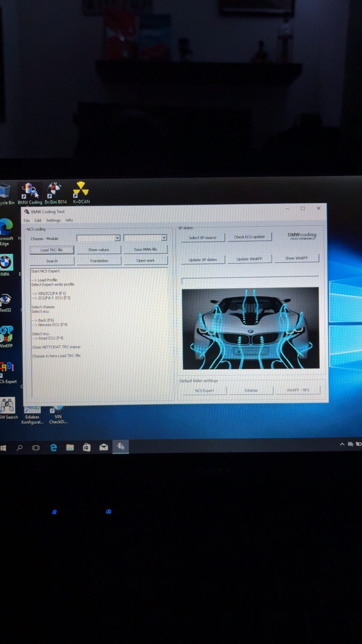This screenshot has width=362, height=644.
Task: Click Update SP-daten button
Action: [203, 260]
